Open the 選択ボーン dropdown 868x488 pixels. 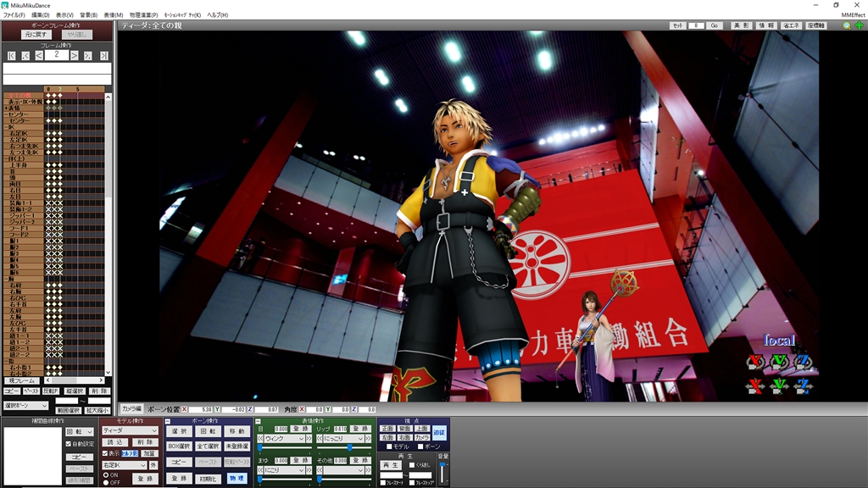coord(26,406)
